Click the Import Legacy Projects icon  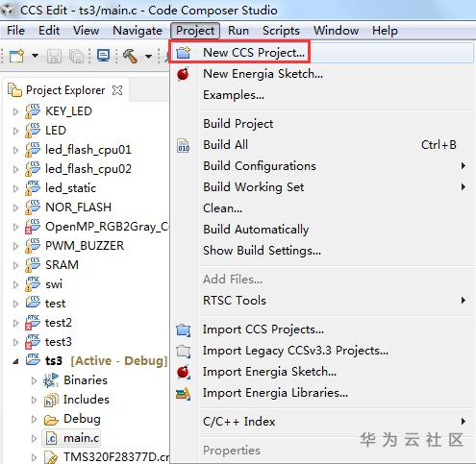tap(184, 351)
